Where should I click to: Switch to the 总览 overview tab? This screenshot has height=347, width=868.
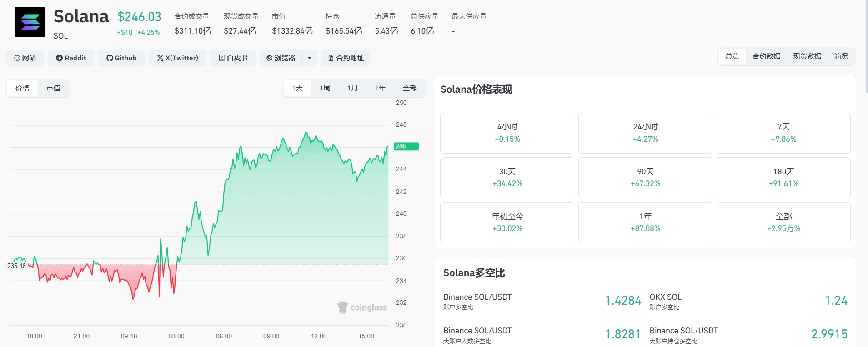(733, 56)
